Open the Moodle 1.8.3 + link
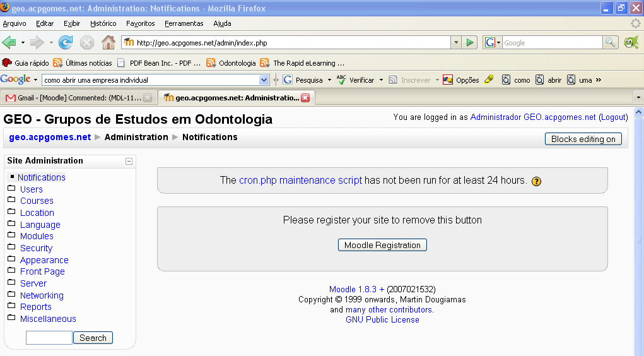The height and width of the screenshot is (356, 644). click(x=356, y=289)
